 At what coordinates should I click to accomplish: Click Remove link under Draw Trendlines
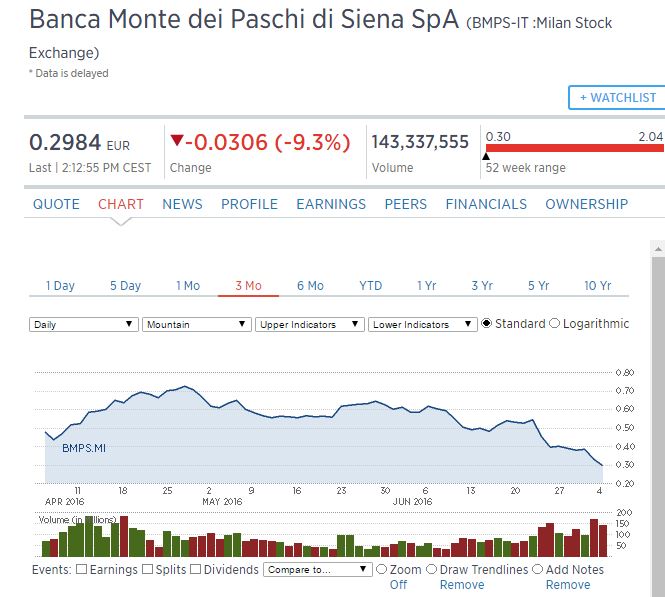pyautogui.click(x=462, y=584)
